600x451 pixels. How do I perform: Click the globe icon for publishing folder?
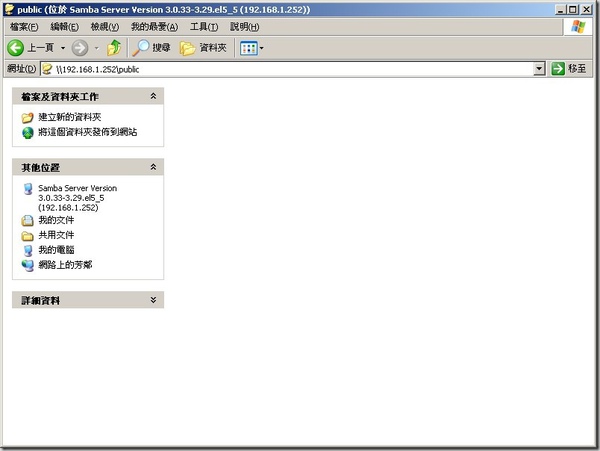pyautogui.click(x=28, y=133)
